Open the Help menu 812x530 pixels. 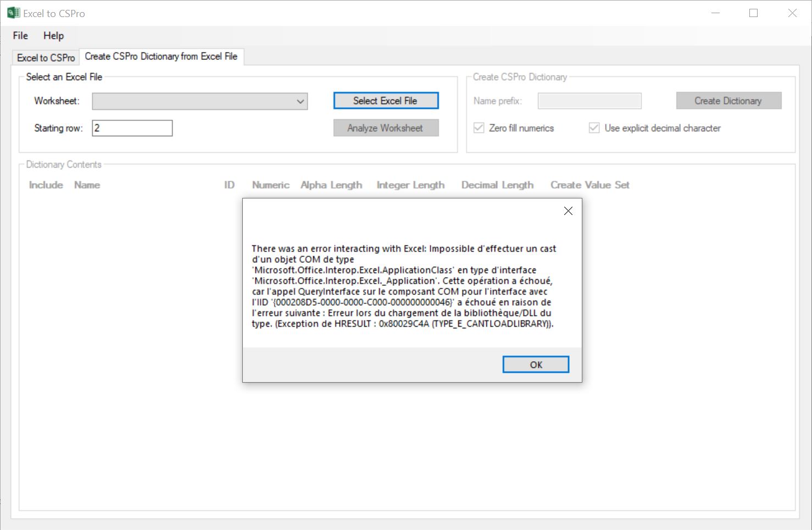point(54,36)
